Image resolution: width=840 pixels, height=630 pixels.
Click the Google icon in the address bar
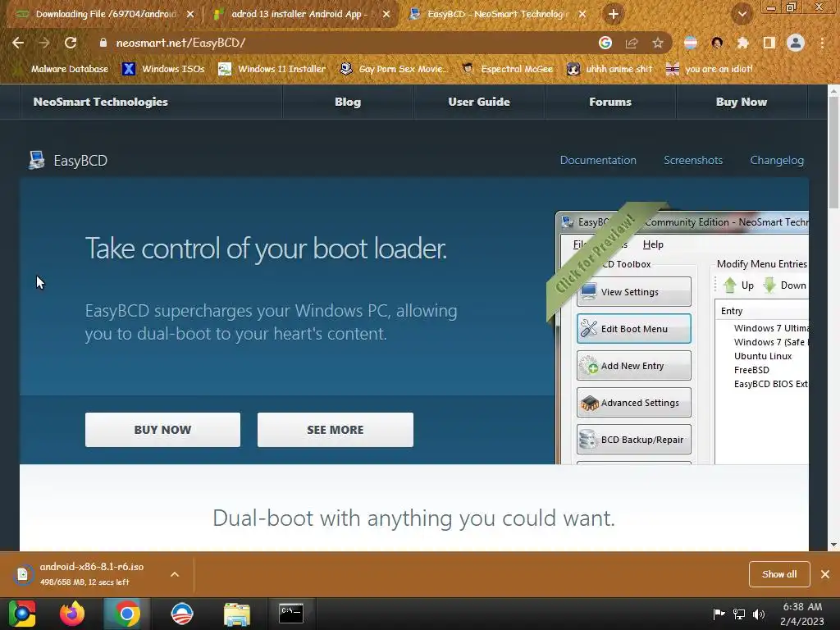tap(605, 43)
